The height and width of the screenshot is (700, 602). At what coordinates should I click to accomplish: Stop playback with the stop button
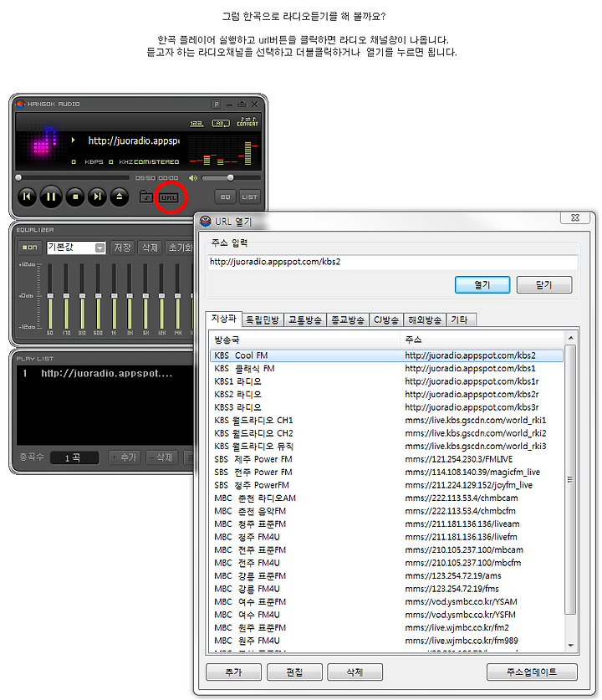click(75, 197)
